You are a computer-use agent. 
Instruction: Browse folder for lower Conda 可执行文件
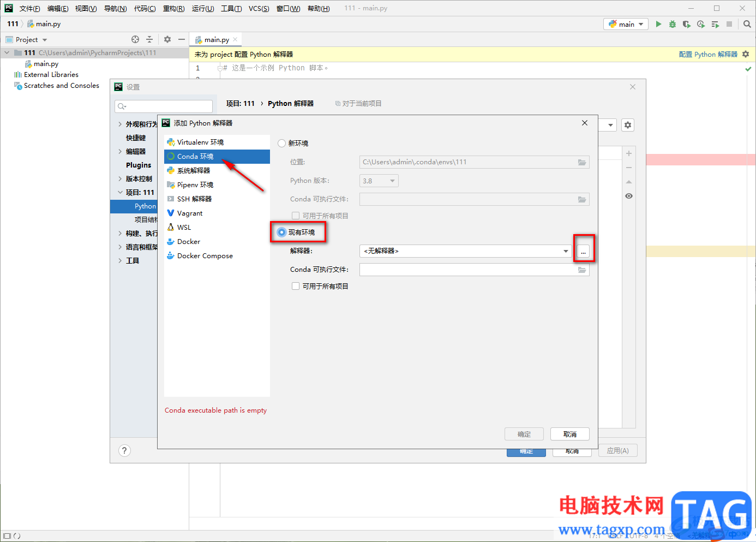point(582,270)
